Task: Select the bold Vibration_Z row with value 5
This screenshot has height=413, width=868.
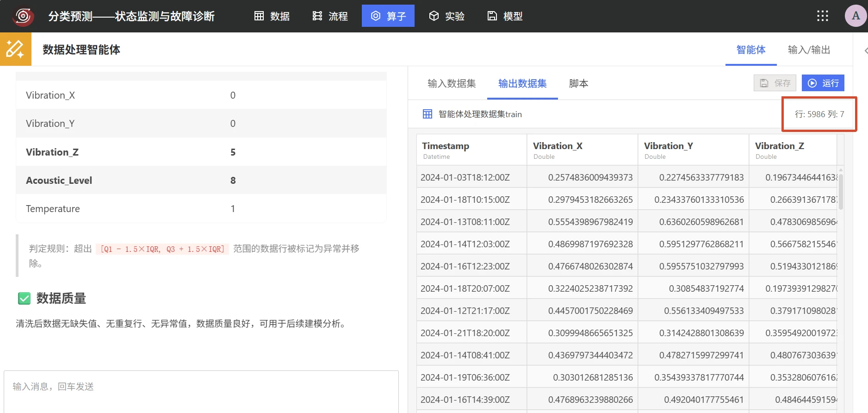Action: tap(201, 152)
